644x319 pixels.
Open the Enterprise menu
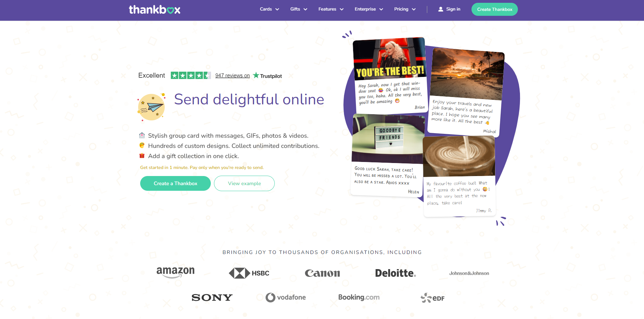coord(369,9)
